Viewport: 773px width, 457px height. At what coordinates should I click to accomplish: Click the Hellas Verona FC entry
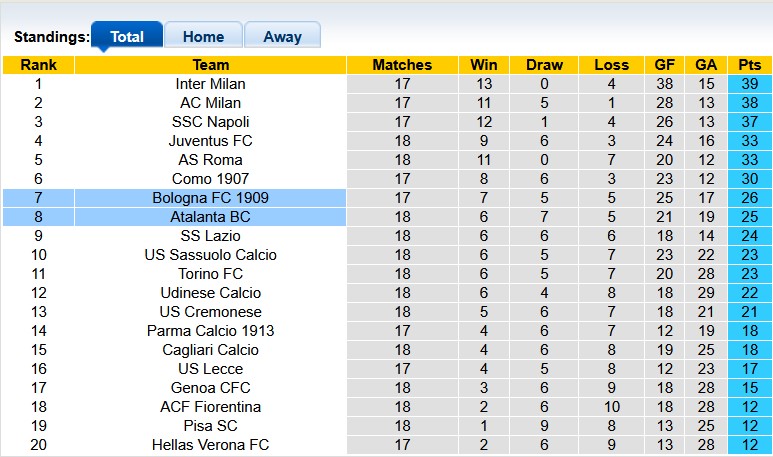click(210, 445)
